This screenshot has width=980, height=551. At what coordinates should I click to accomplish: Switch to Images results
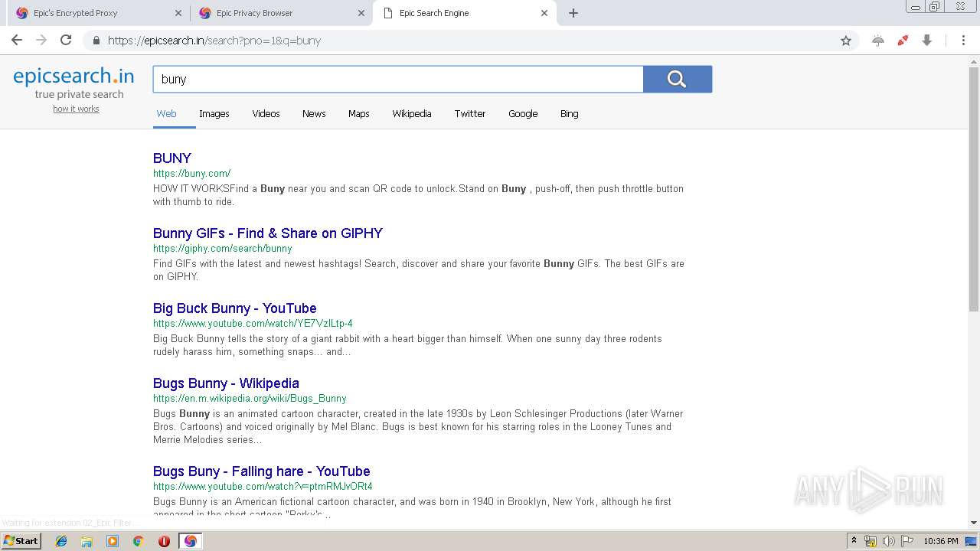point(214,113)
